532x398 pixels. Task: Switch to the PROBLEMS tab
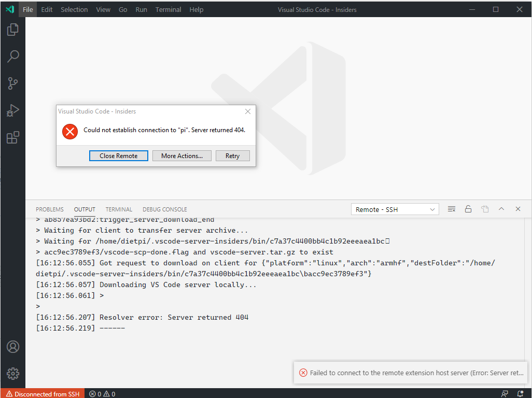[x=49, y=209]
